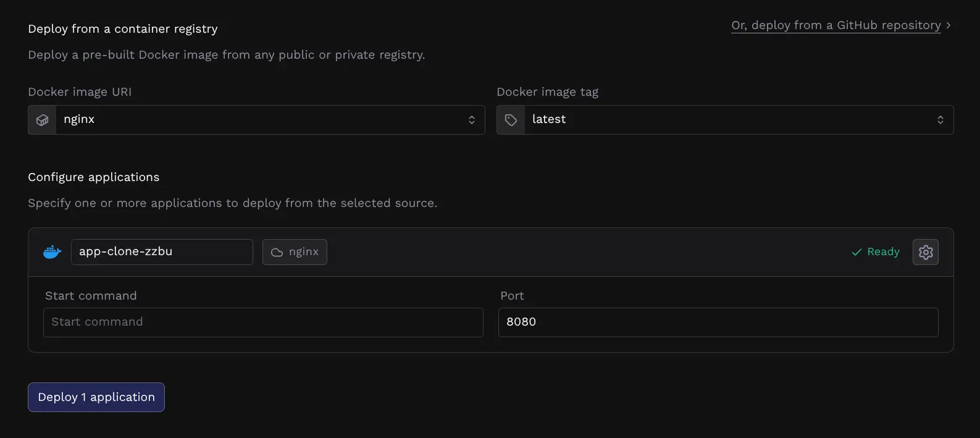This screenshot has width=980, height=438.
Task: Click the chevron after the GitHub repository link
Action: point(949,25)
